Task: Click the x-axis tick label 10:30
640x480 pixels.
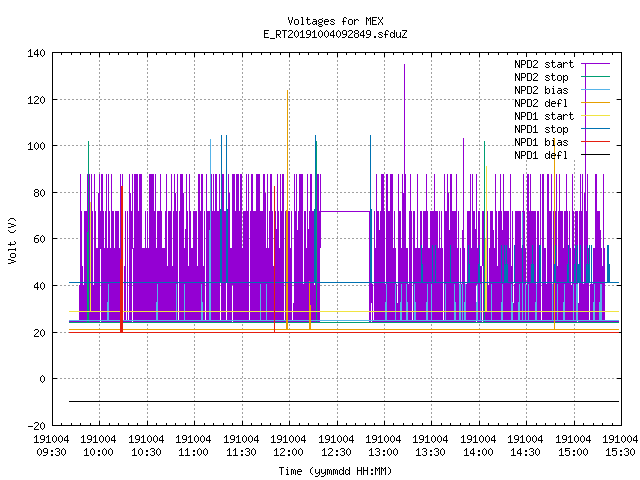Action: coord(146,452)
